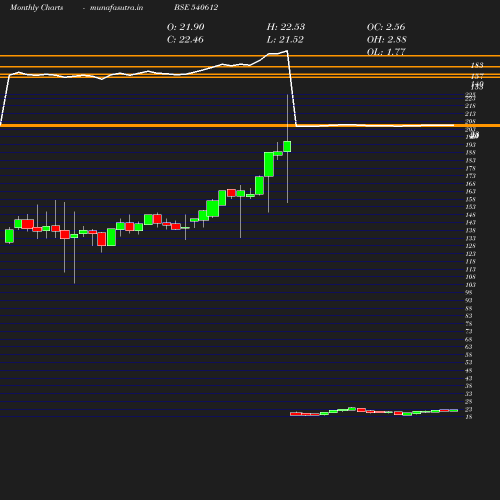Viewport: 500px width, 500px height.
Task: Click the price axis label "128"
Action: (470, 246)
